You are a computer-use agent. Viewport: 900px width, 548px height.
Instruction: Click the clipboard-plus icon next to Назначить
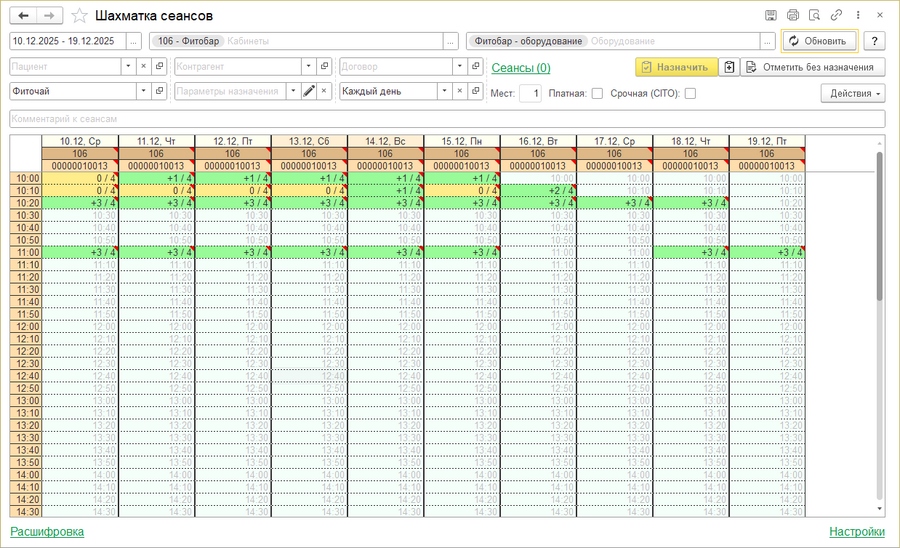(729, 67)
